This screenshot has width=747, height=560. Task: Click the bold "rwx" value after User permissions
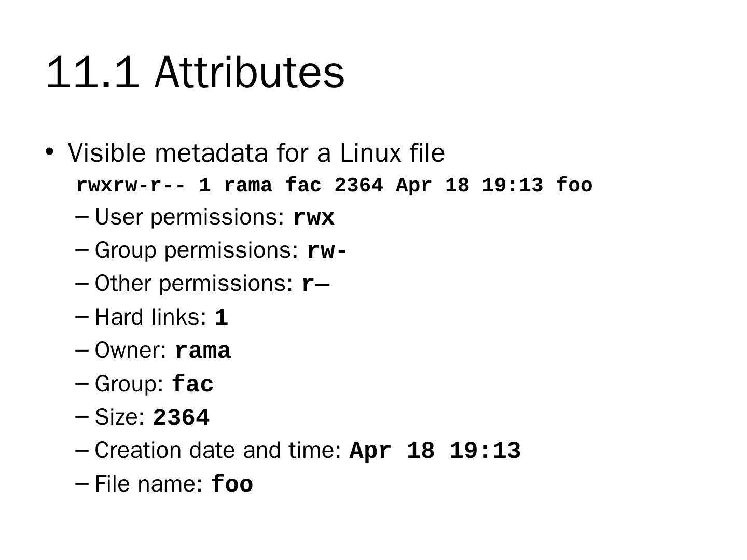(314, 218)
